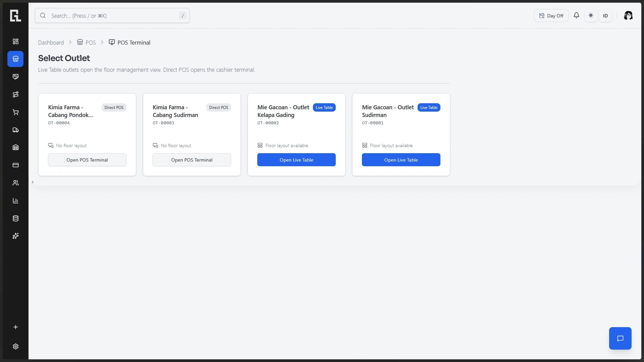Open the notifications bell

click(576, 15)
